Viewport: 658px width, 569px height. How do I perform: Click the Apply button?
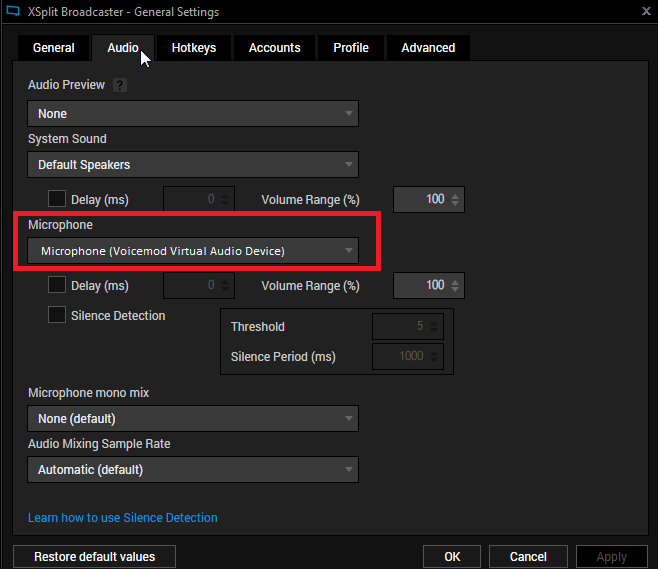[x=612, y=557]
